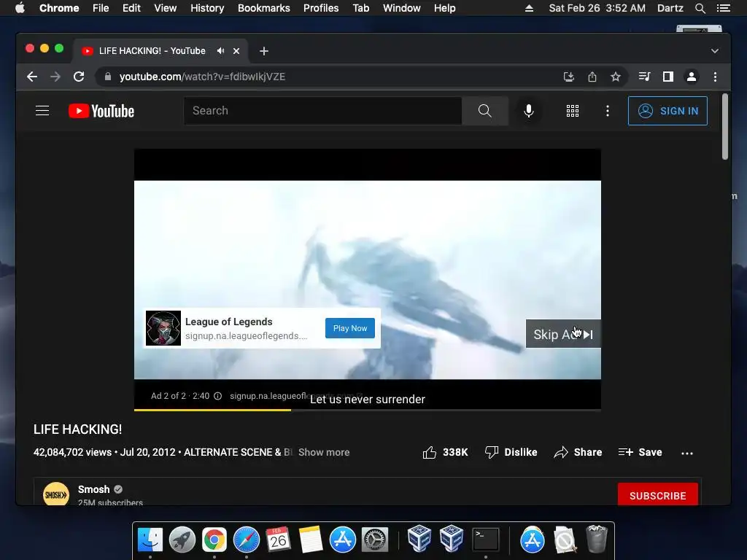
Task: Open the Profiles menu
Action: coord(321,8)
